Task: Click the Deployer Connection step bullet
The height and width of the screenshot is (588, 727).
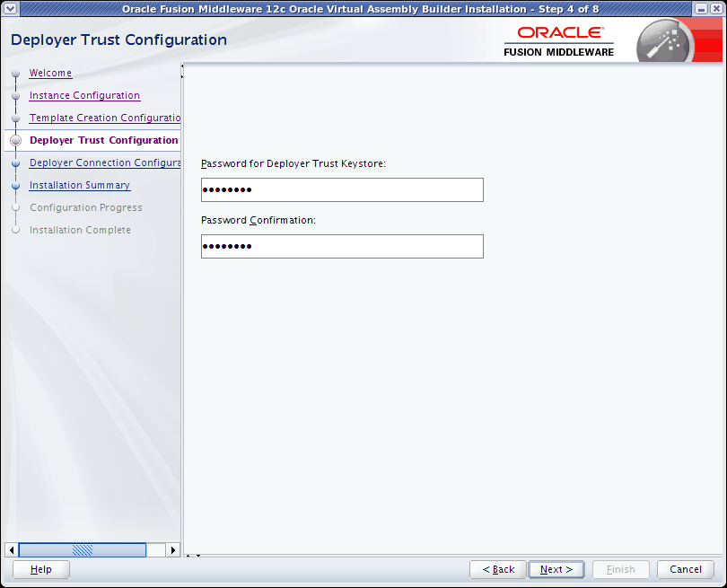Action: (16, 163)
